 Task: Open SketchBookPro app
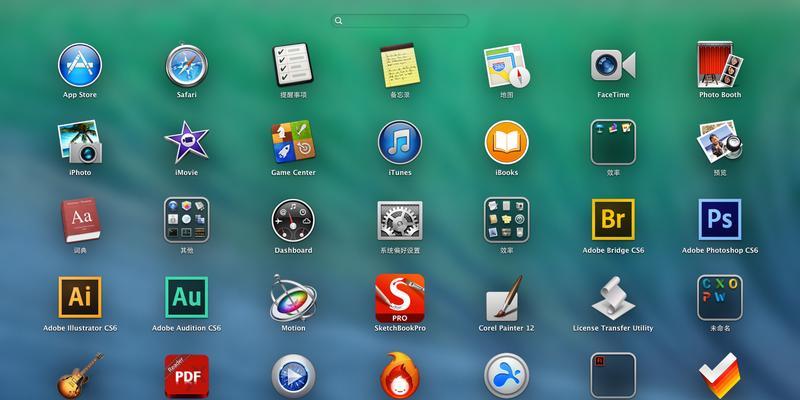[400, 297]
